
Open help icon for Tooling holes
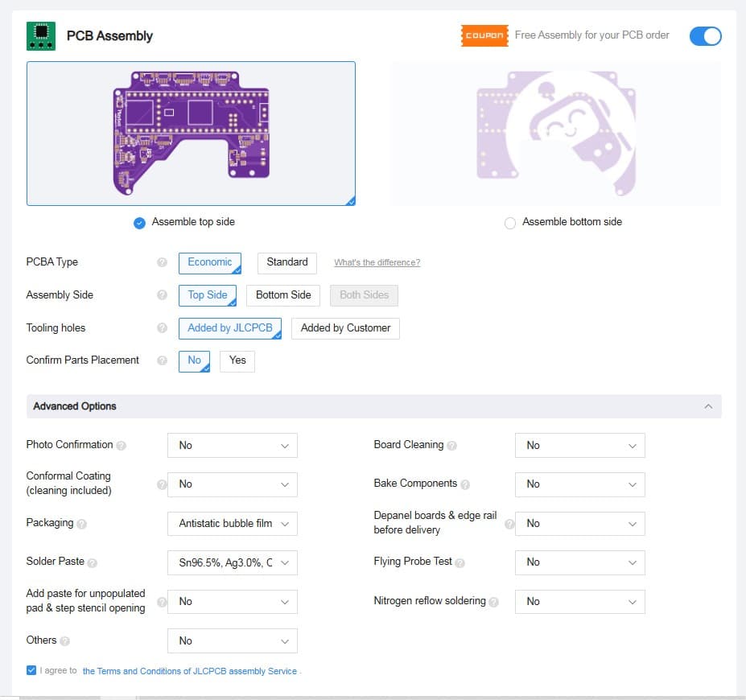(163, 328)
